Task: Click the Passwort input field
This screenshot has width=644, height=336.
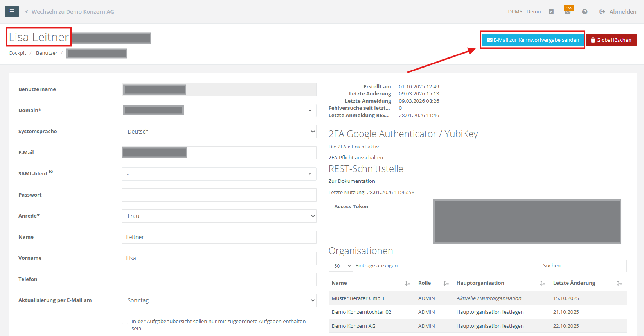Action: tap(219, 195)
